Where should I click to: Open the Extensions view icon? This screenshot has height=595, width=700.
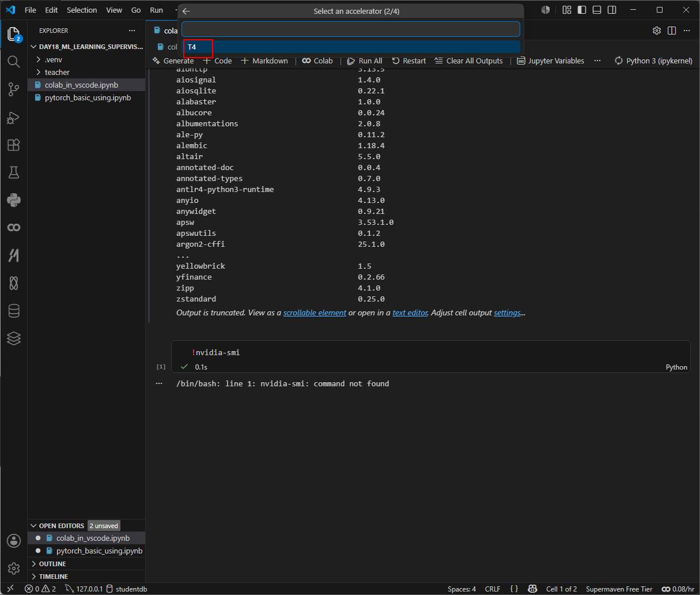click(x=14, y=145)
